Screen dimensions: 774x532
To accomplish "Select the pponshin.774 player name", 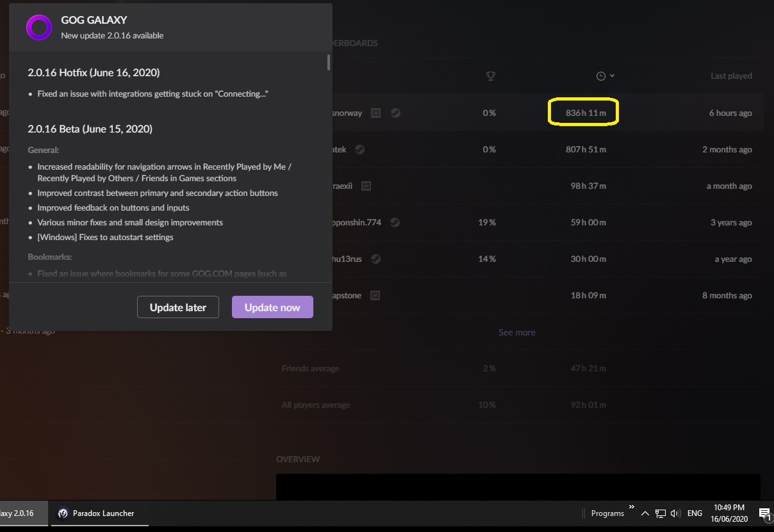I will pos(356,223).
